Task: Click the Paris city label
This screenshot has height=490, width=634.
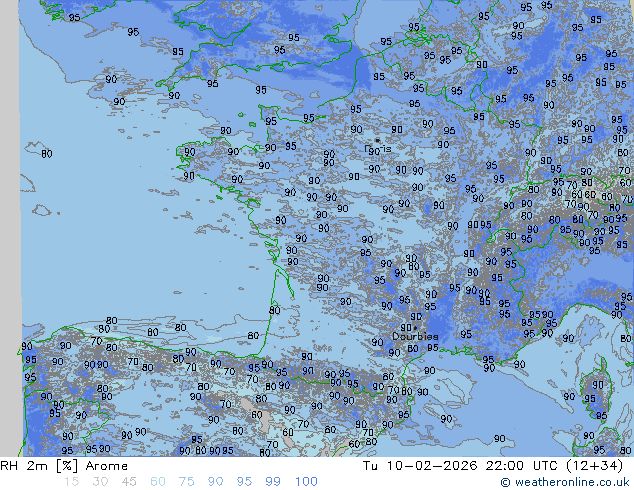Action: (378, 149)
